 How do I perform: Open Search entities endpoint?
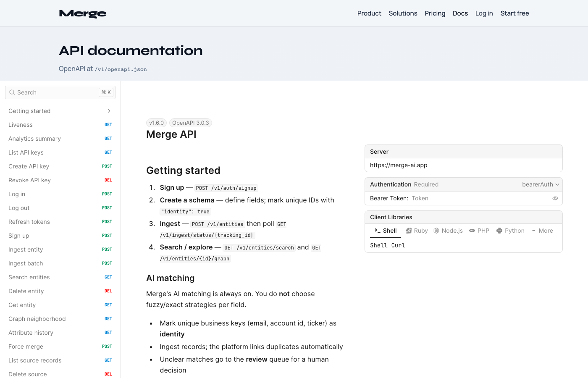[60, 277]
